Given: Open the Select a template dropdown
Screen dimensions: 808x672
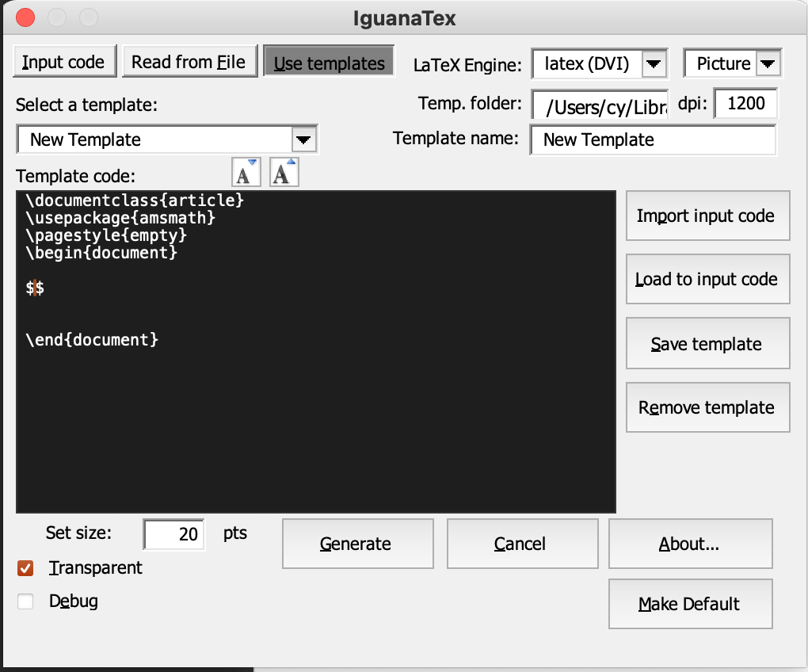Looking at the screenshot, I should tap(303, 140).
